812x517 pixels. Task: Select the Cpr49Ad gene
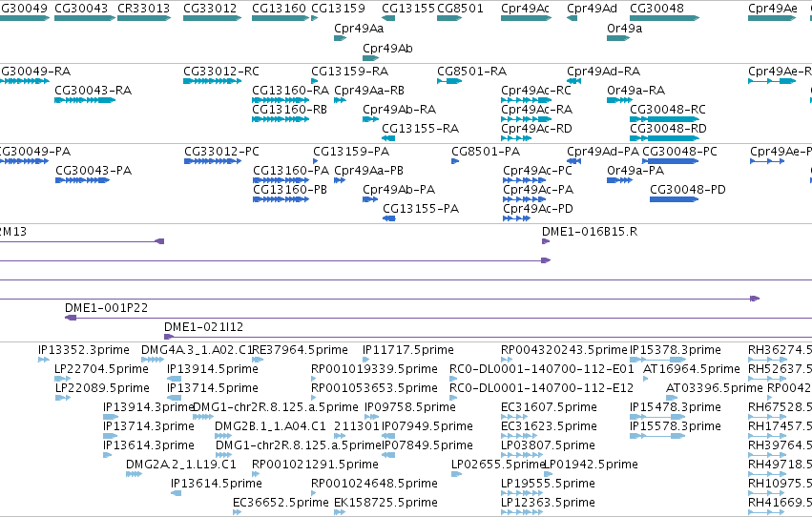point(572,18)
